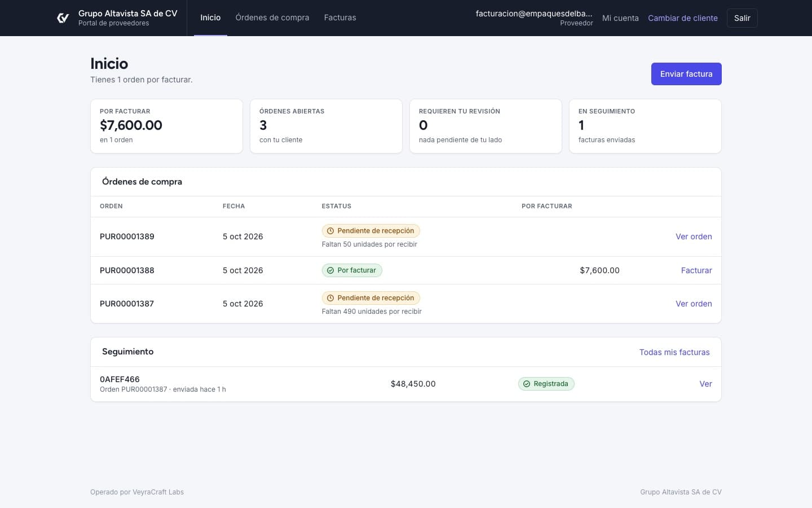Click Ver for invoice 0AFEF466
812x508 pixels.
[x=705, y=384]
